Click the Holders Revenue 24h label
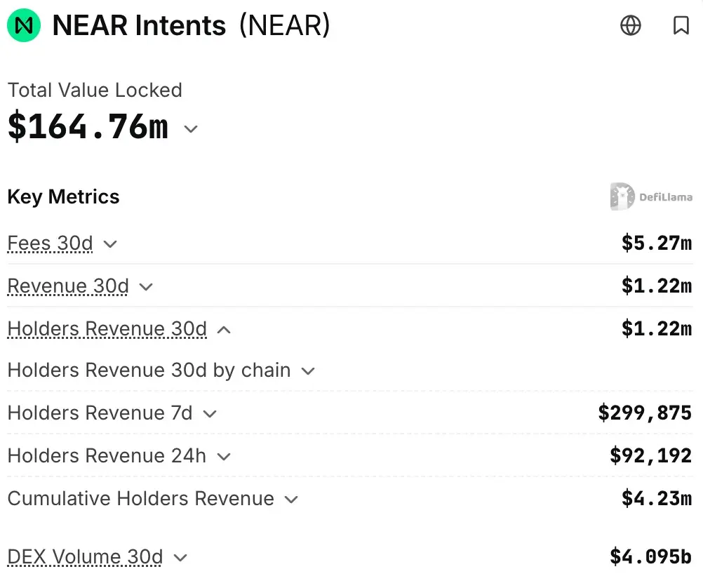Screen dimensions: 703x588 107,455
